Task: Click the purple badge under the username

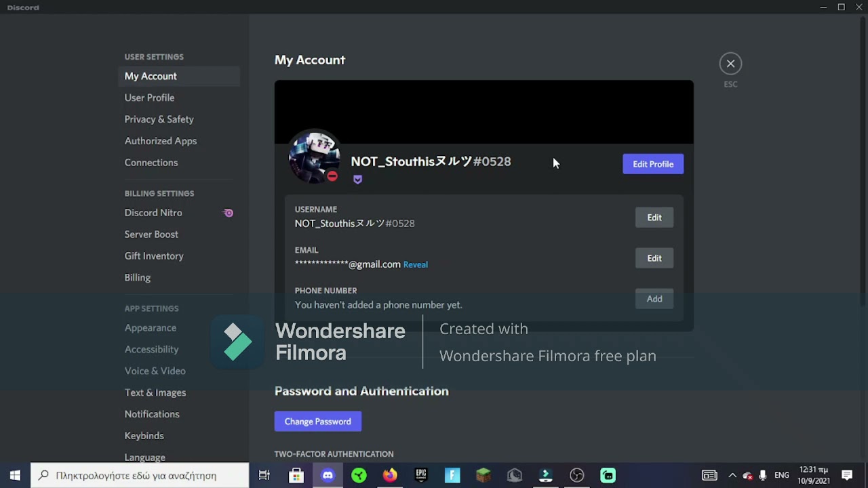Action: (x=357, y=180)
